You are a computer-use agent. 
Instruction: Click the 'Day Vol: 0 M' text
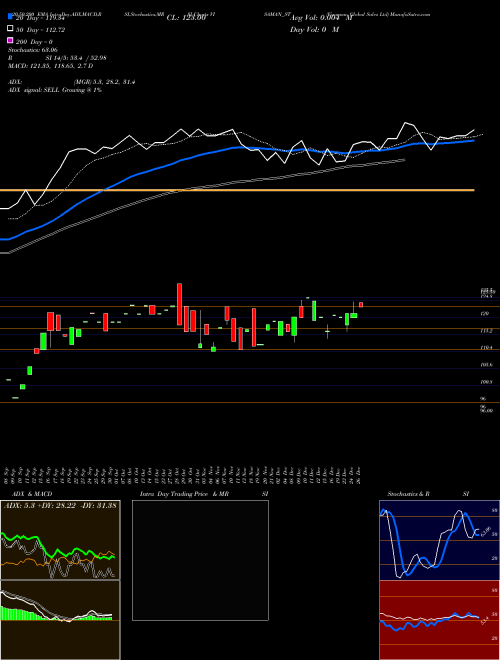tap(314, 30)
